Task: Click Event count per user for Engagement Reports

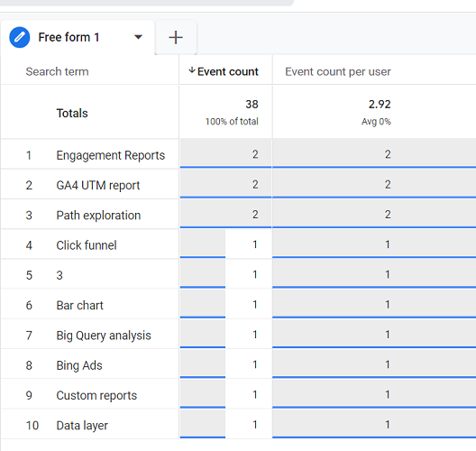Action: click(x=374, y=153)
